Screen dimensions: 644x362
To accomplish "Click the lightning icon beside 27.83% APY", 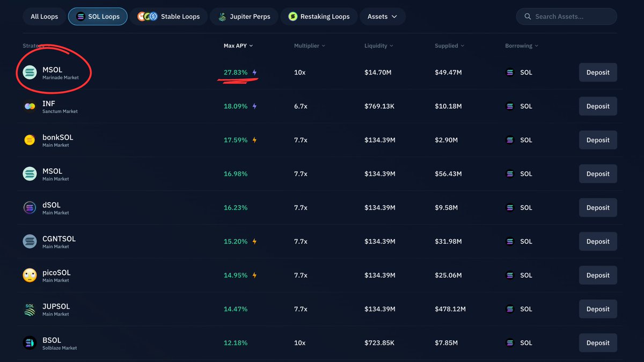I will (x=254, y=72).
